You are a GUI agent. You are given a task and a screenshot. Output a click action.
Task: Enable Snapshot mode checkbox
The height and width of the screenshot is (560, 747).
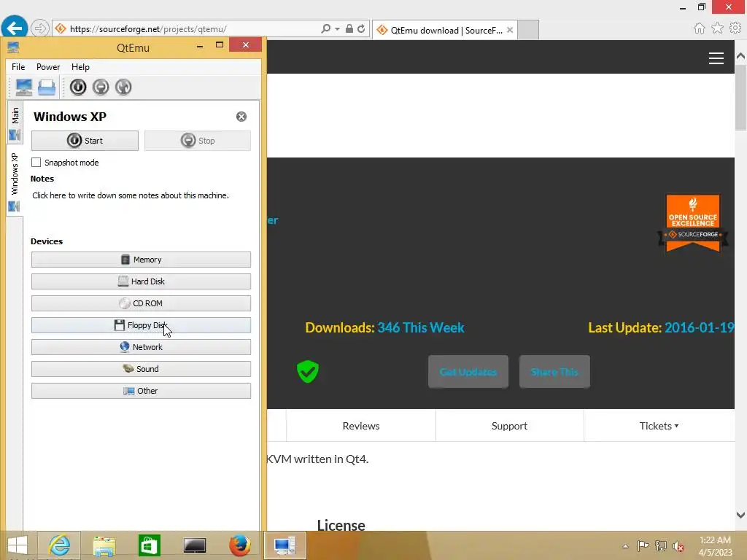tap(36, 163)
